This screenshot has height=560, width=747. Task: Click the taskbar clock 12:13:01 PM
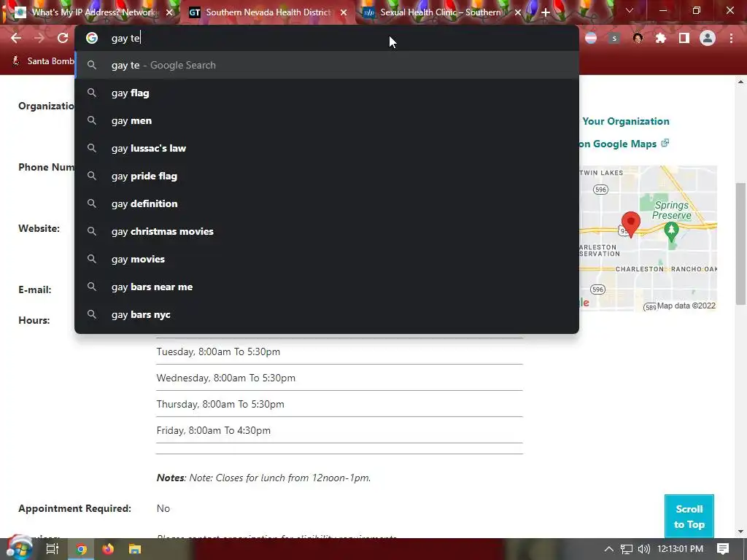point(680,549)
